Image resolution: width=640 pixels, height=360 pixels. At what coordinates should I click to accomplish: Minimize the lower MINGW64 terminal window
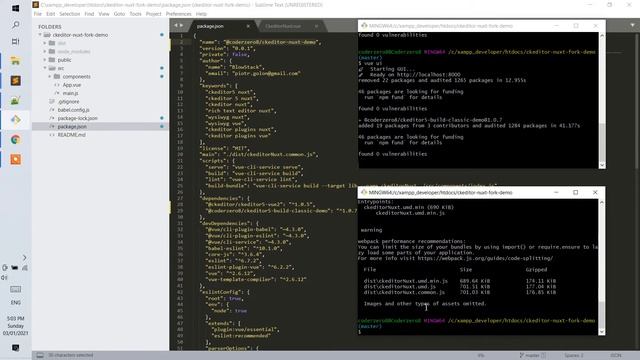pos(556,192)
